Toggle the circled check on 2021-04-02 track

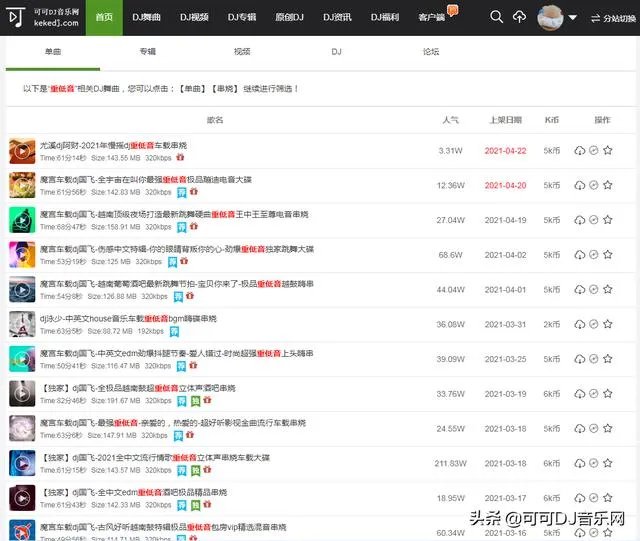click(593, 255)
